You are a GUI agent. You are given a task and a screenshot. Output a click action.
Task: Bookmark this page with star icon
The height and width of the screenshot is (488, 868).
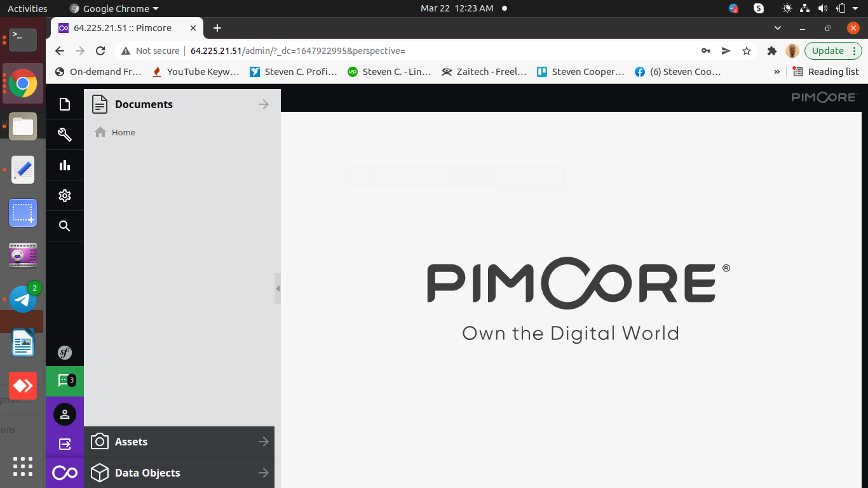click(x=747, y=51)
